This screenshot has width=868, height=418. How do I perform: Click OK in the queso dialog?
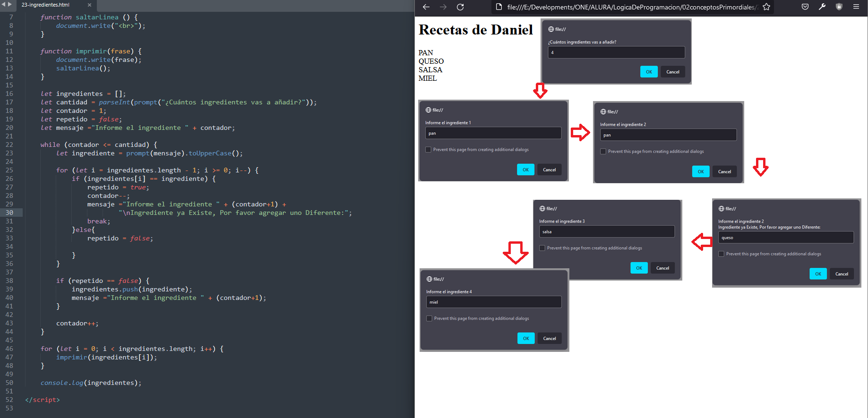(818, 274)
